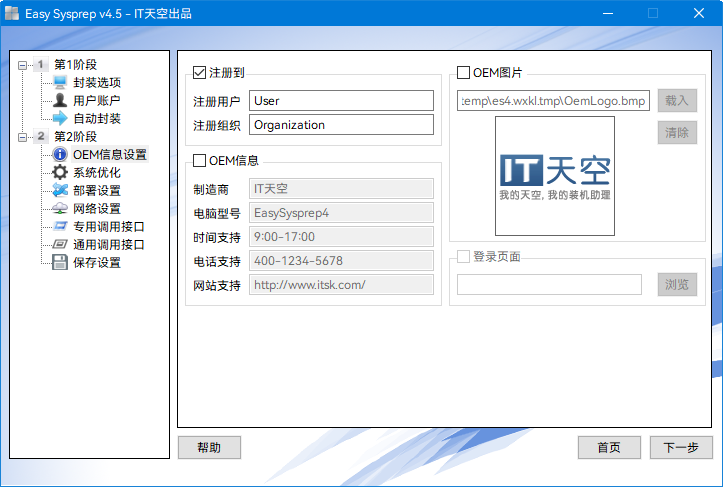Click the Easy Sysprep title bar app icon

(x=12, y=13)
